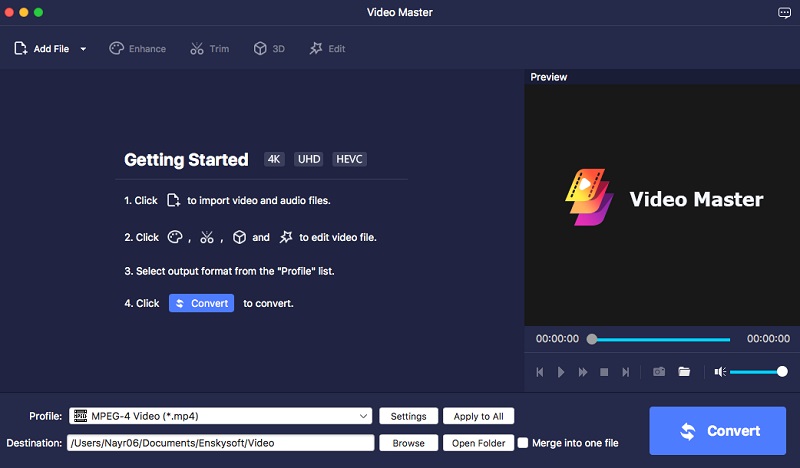The height and width of the screenshot is (468, 800).
Task: Skip to previous track in preview controls
Action: coord(540,372)
